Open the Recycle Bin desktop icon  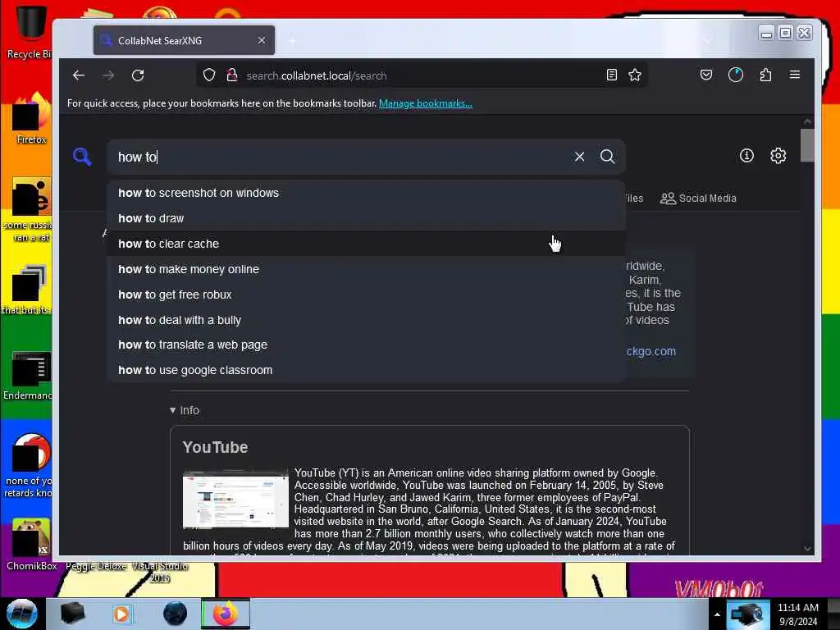(x=30, y=30)
